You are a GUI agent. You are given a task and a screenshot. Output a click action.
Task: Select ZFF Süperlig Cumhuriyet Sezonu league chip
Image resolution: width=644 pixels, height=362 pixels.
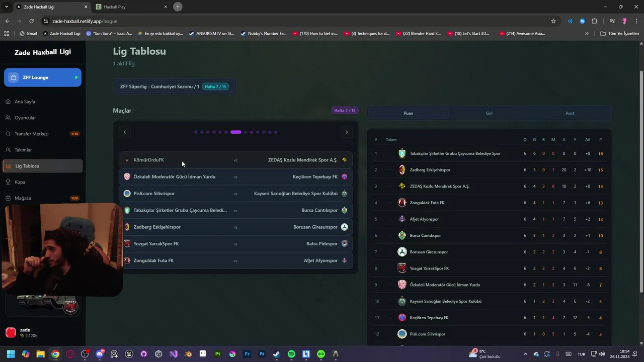click(174, 86)
